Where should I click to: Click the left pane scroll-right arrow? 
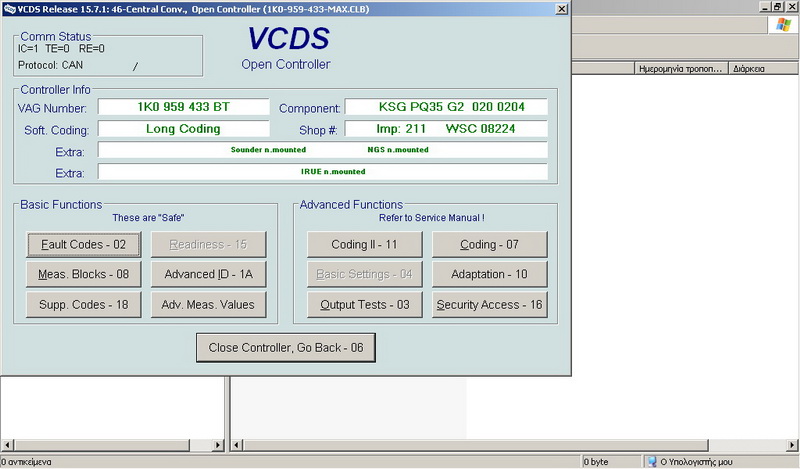point(218,445)
